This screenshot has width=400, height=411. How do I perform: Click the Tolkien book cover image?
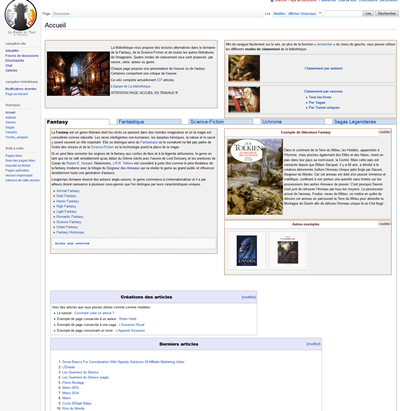[x=255, y=177]
